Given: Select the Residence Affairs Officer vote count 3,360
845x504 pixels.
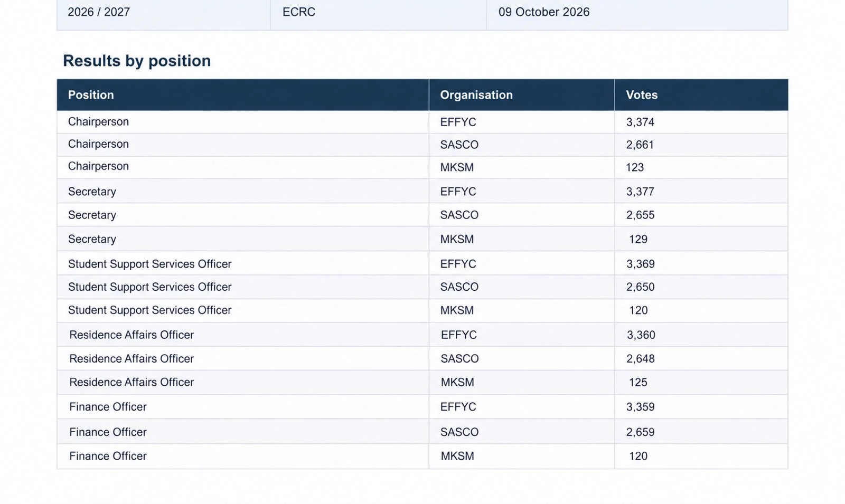Looking at the screenshot, I should coord(641,335).
